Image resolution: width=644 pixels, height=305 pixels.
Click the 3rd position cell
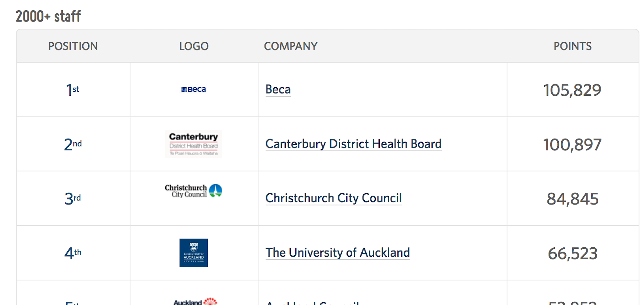pyautogui.click(x=73, y=199)
